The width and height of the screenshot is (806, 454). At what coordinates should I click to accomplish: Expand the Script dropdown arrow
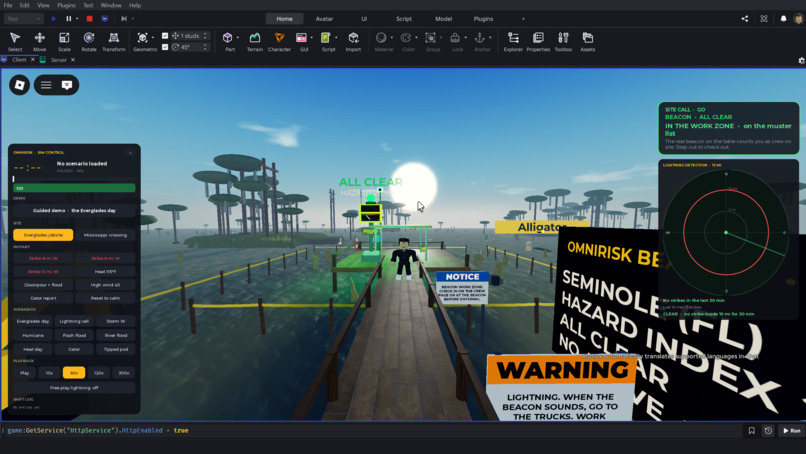point(336,38)
